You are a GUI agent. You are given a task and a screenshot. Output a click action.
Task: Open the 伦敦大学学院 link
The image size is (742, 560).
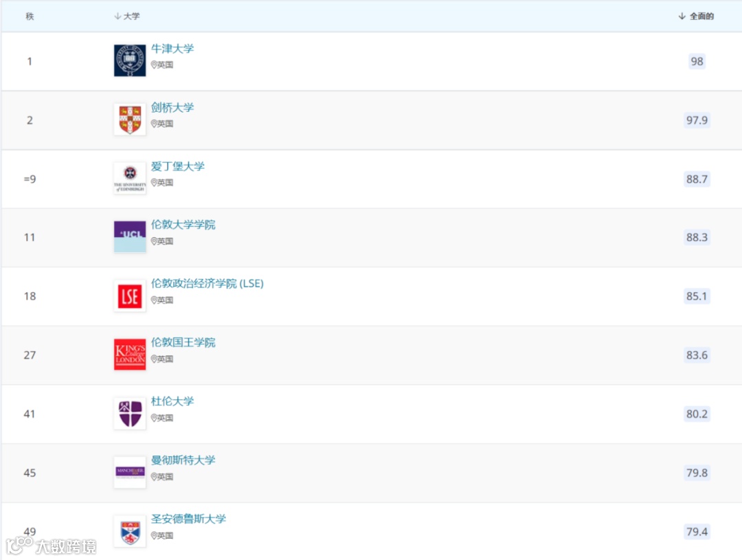point(183,225)
